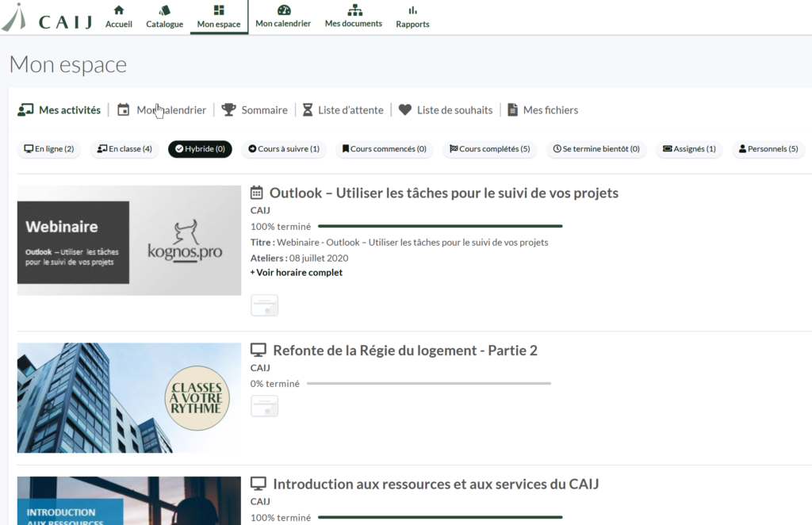Filter by Cours complétés (5)

(489, 149)
